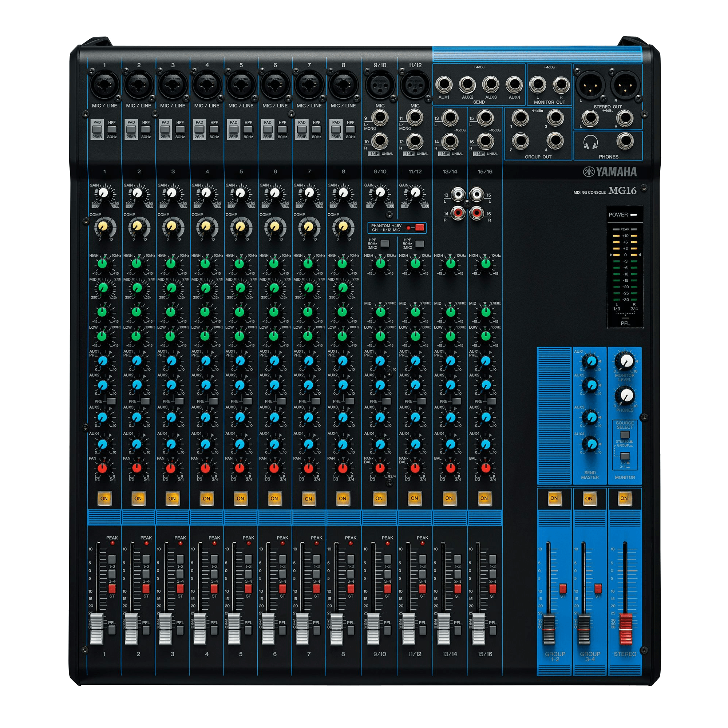Screen dimensions: 728x728
Task: Click channel 2 MIC/LINE combo input jack
Action: (139, 84)
